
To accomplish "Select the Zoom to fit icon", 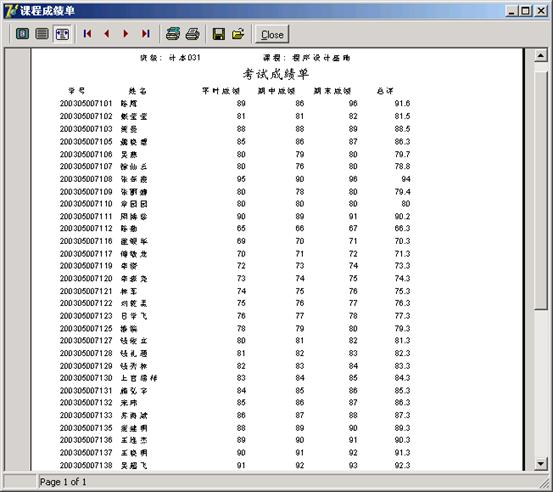I will 23,34.
